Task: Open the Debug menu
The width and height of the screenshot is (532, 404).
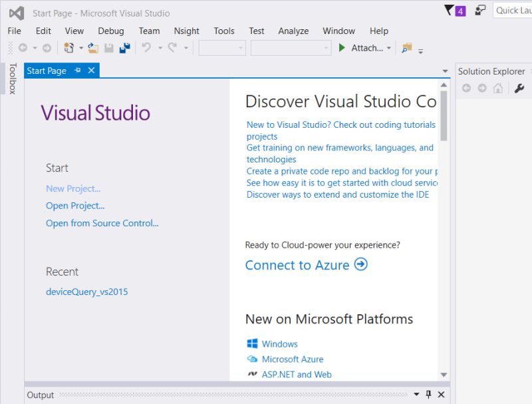Action: pyautogui.click(x=110, y=31)
